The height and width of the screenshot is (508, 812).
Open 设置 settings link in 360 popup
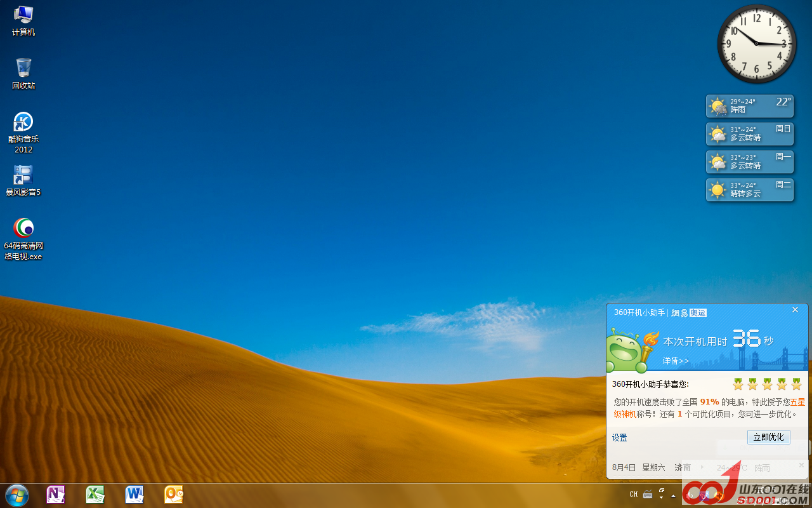(x=619, y=438)
